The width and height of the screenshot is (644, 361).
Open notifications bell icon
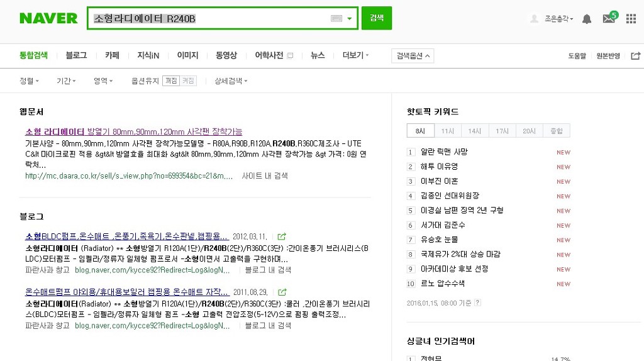coord(587,19)
